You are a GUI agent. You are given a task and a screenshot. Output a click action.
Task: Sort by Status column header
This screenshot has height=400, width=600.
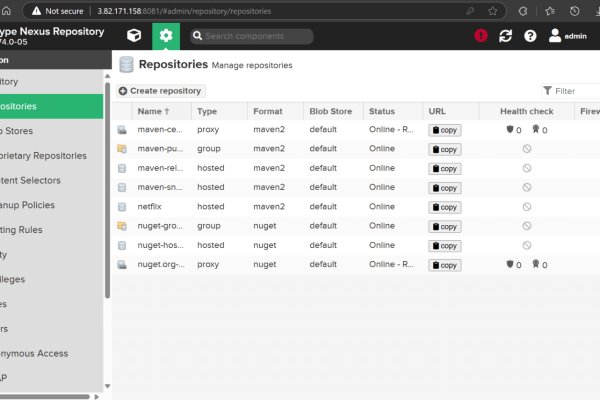click(x=393, y=111)
